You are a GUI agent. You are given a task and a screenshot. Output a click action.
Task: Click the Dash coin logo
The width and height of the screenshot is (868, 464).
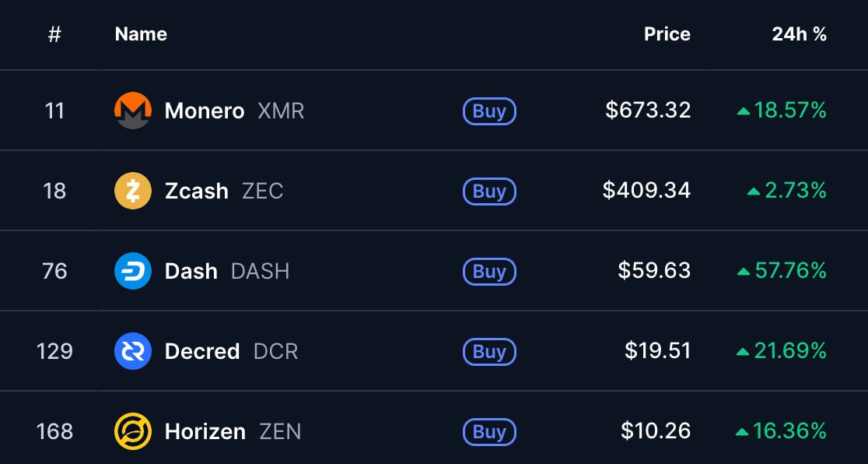tap(132, 271)
